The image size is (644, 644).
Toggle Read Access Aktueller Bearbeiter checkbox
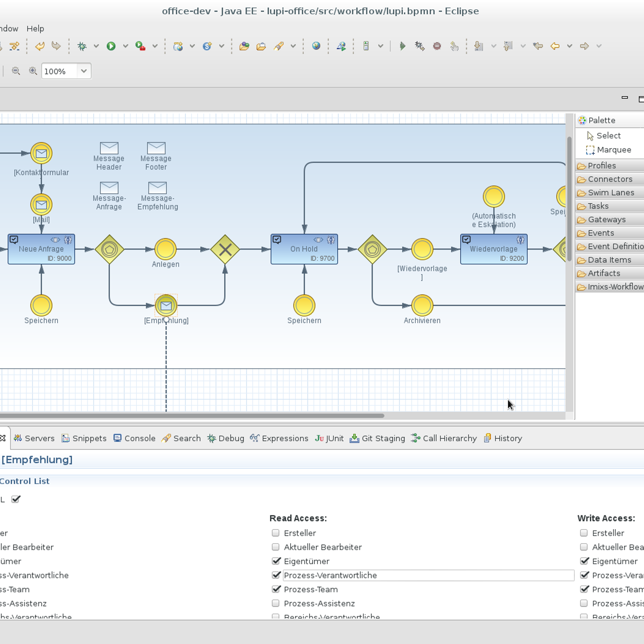coord(276,547)
